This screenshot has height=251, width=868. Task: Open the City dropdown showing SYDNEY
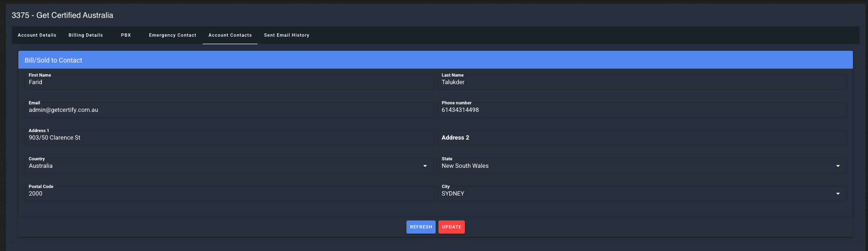pos(642,194)
